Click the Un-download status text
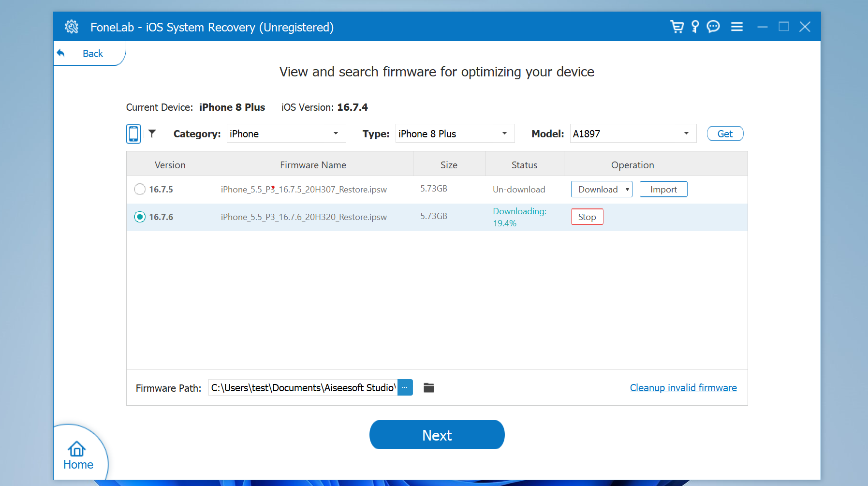The height and width of the screenshot is (486, 868). 519,189
